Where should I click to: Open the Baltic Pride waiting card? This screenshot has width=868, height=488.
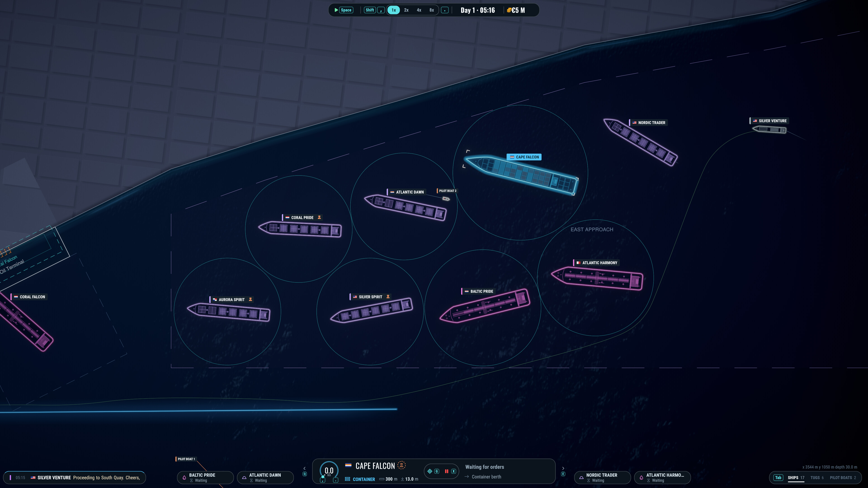click(205, 477)
